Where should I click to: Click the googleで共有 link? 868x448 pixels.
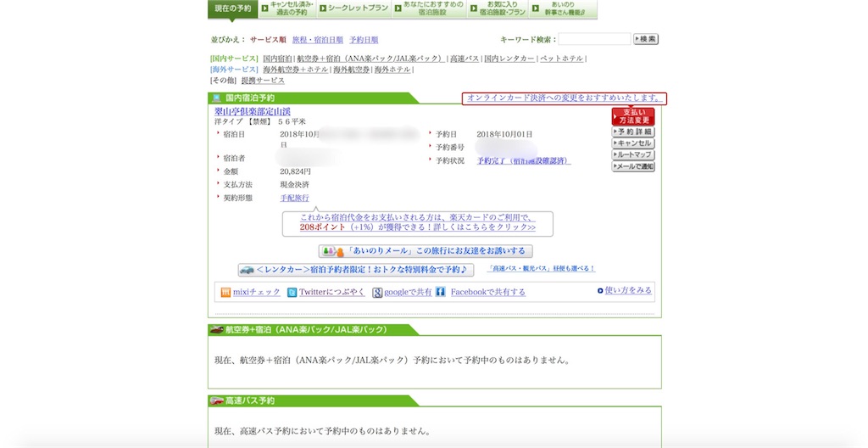[408, 292]
